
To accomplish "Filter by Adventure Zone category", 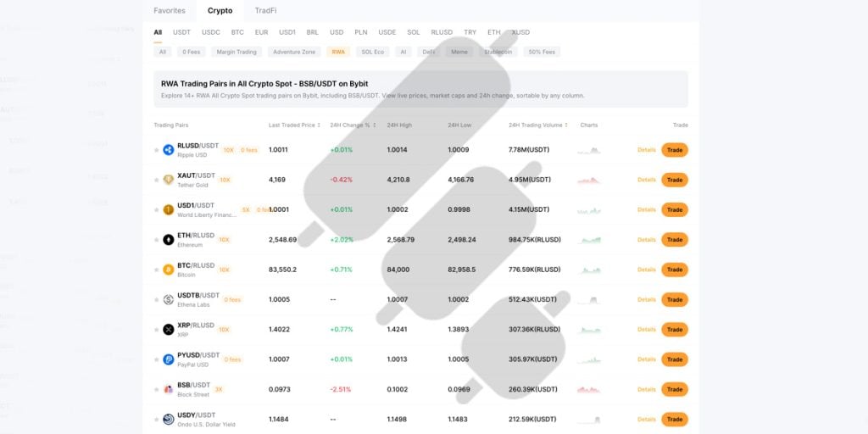I will [x=294, y=52].
